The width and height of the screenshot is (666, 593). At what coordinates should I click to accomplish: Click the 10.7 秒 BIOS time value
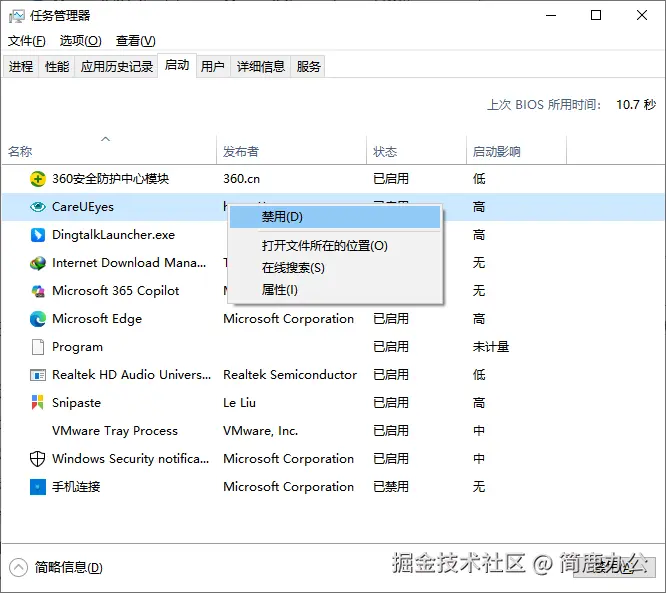636,104
